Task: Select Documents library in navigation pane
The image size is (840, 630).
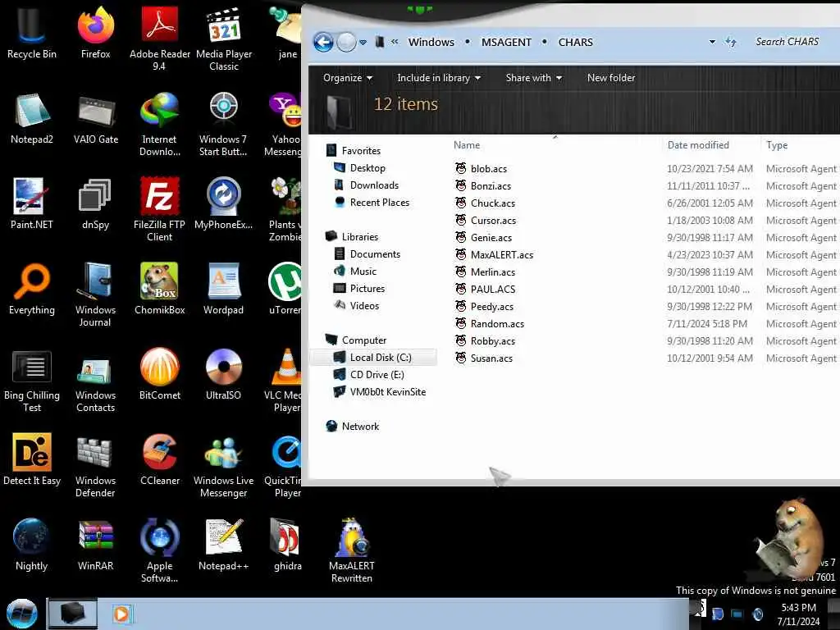Action: [374, 254]
